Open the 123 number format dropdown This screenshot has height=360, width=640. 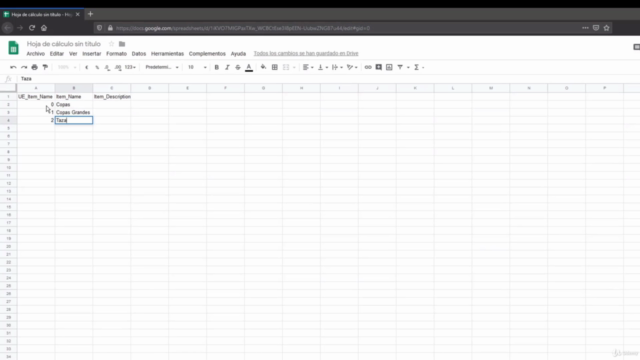[130, 67]
